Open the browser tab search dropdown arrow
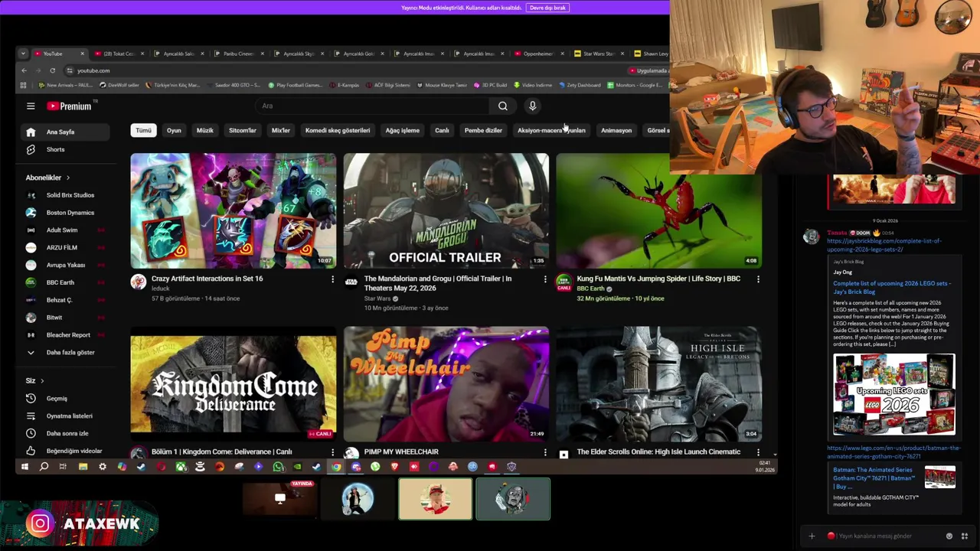980x551 pixels. click(x=23, y=54)
